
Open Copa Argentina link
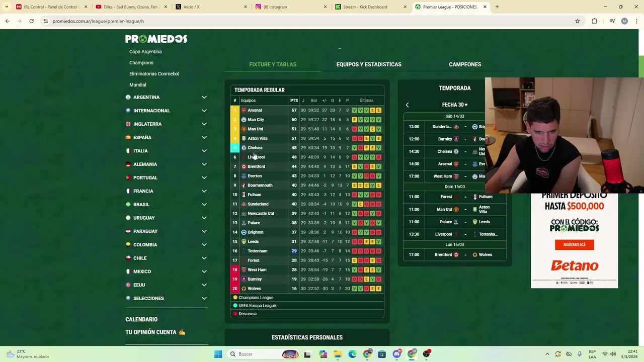[x=145, y=52]
